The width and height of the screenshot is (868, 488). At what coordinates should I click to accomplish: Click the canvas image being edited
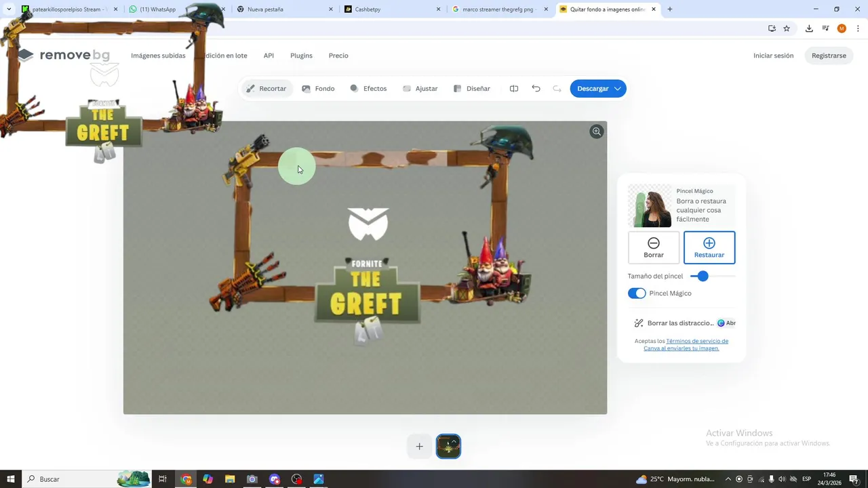click(365, 268)
